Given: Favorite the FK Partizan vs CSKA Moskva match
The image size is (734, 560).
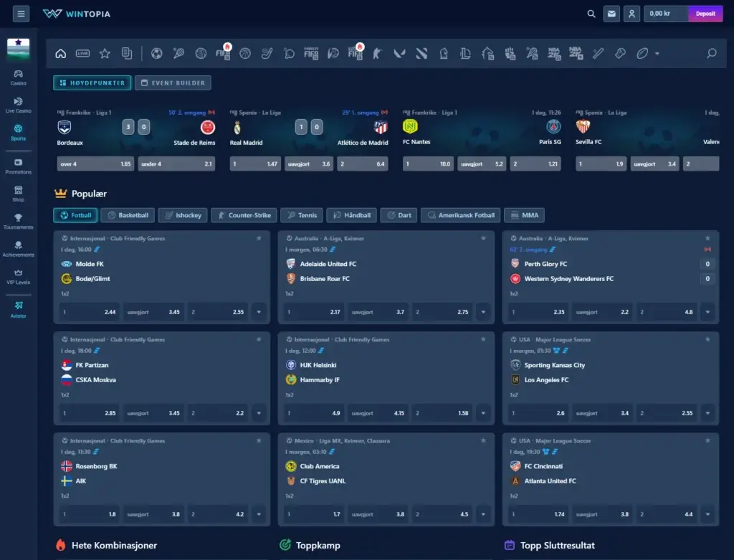Looking at the screenshot, I should (259, 339).
